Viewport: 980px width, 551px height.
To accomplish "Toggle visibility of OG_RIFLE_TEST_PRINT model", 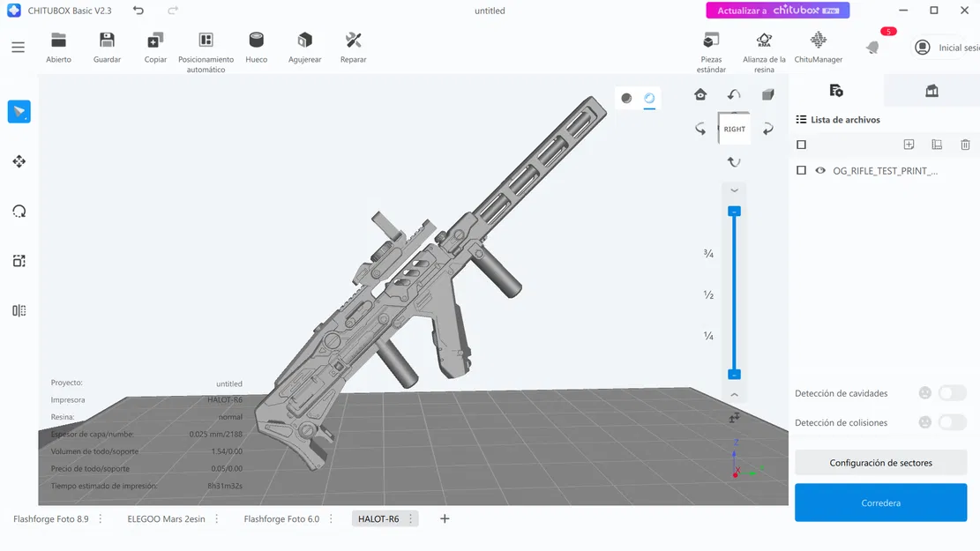I will pos(820,170).
